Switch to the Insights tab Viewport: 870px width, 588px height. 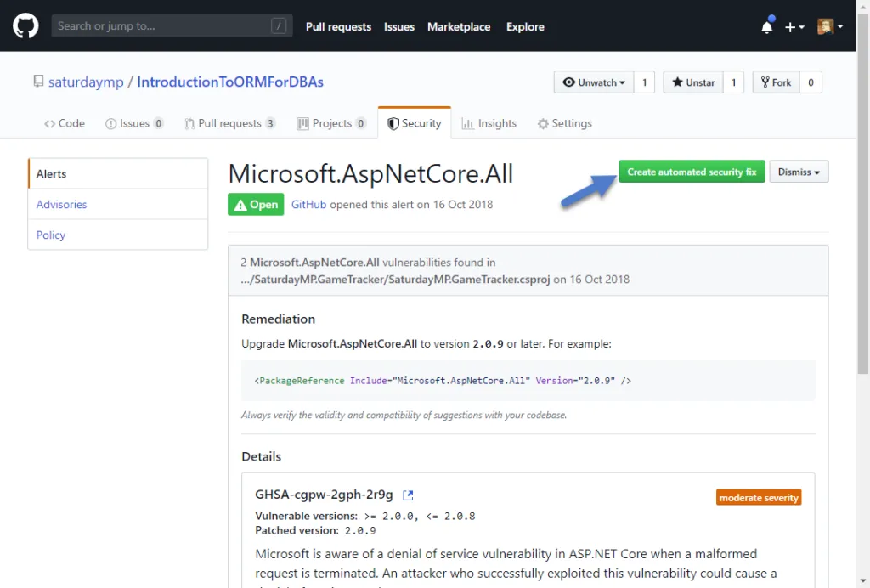coord(489,123)
